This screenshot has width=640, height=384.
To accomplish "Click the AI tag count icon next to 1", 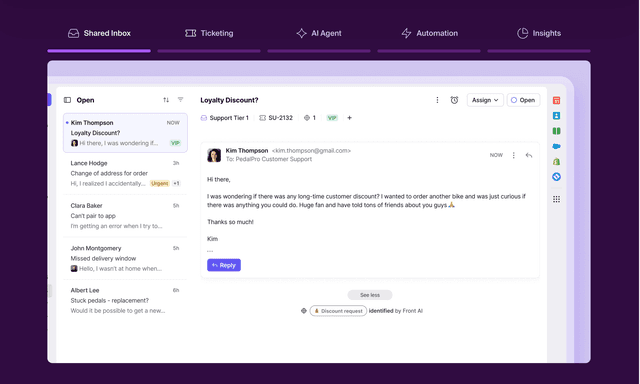I will tap(307, 118).
